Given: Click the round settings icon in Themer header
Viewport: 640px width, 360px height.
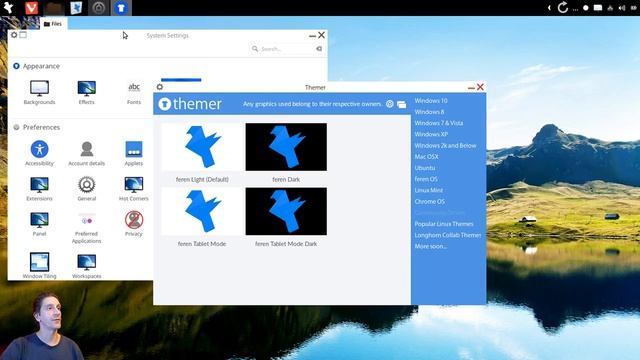Looking at the screenshot, I should coord(390,104).
